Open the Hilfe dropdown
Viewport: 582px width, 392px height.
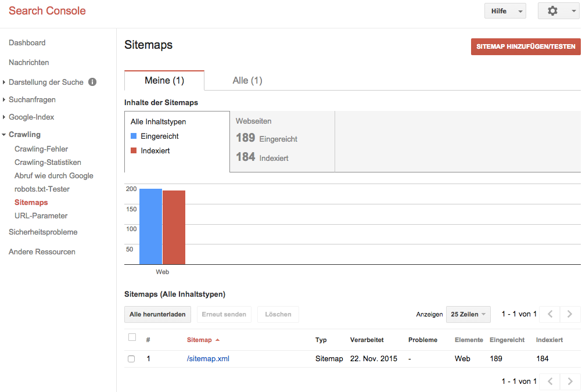coord(504,10)
